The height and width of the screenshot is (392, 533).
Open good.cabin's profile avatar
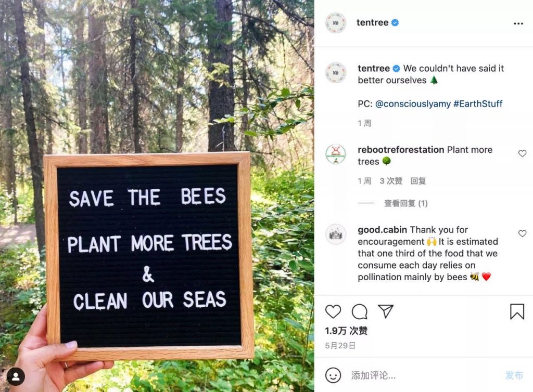(336, 234)
